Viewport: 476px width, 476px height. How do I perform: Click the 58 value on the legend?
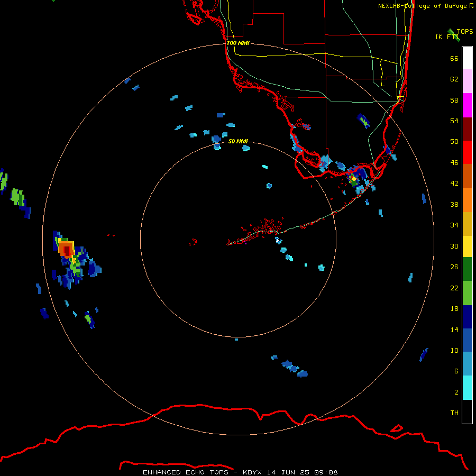(454, 100)
